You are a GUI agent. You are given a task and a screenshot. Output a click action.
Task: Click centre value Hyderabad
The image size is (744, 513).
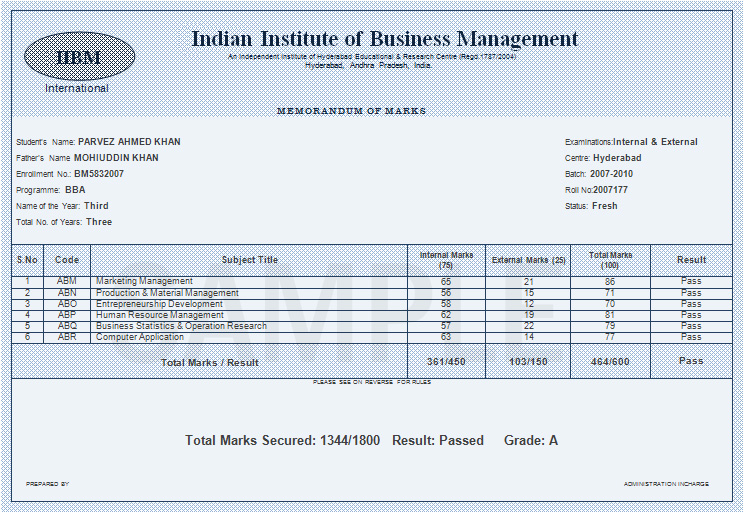(617, 158)
